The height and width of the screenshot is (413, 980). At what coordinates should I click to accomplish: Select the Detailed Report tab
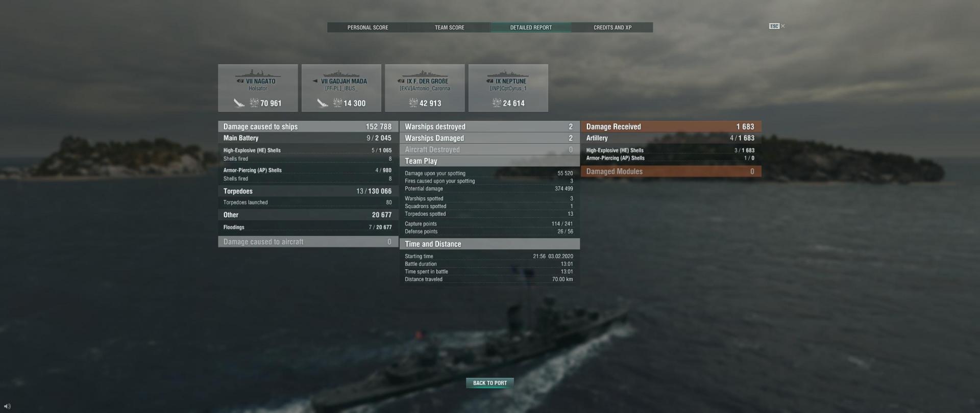click(x=531, y=28)
